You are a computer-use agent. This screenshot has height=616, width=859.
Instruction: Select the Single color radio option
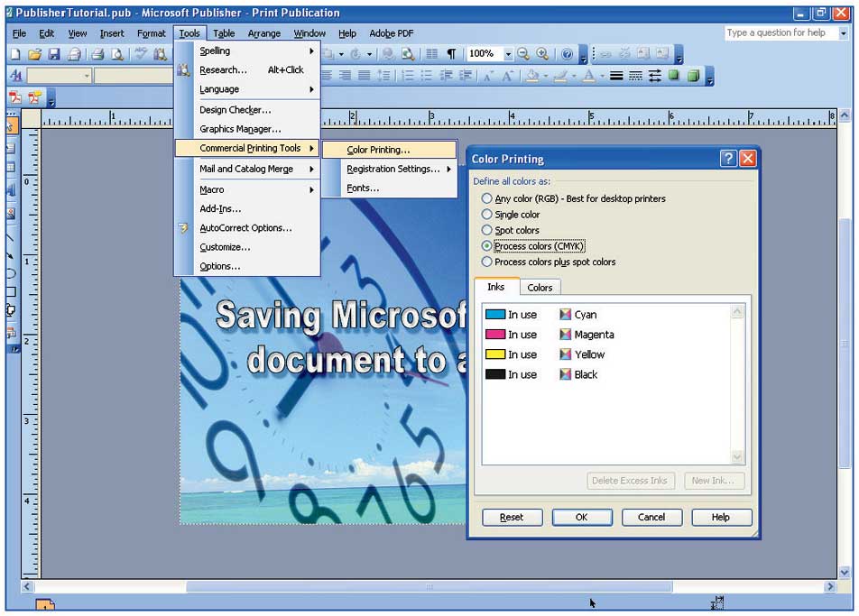[486, 214]
